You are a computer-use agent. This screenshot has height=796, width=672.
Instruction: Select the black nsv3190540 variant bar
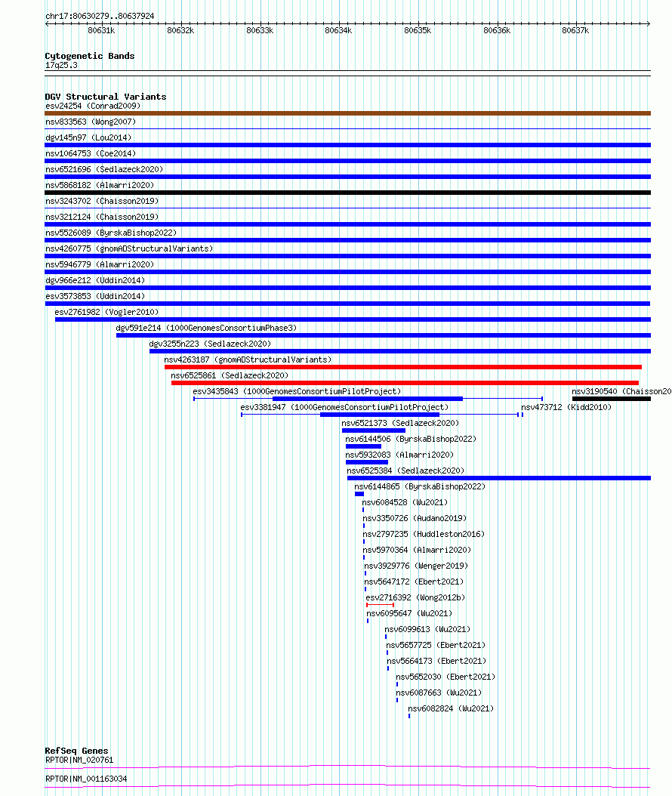click(611, 399)
